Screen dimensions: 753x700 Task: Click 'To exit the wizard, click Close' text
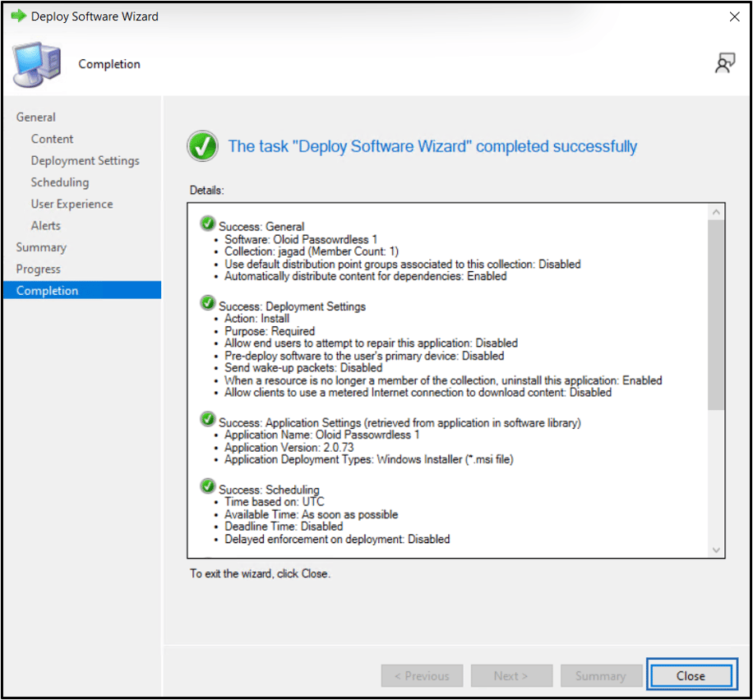coord(260,573)
